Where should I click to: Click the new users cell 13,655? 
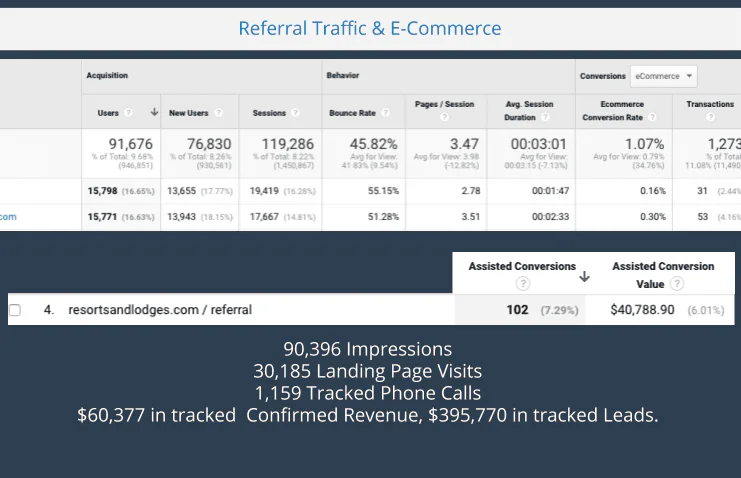click(181, 191)
